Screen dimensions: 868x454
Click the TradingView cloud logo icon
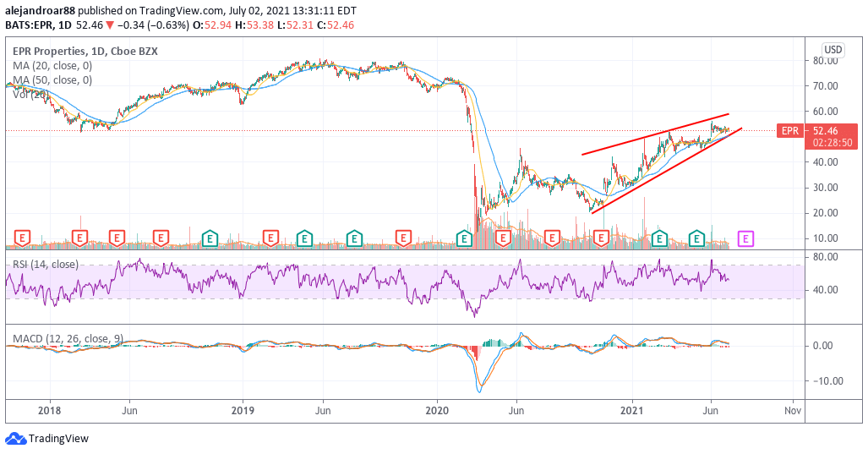click(x=15, y=439)
